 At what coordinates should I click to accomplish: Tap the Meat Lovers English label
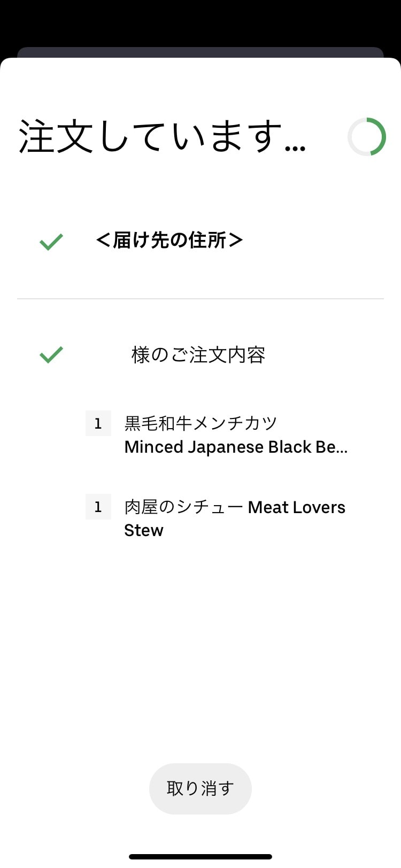click(x=297, y=507)
